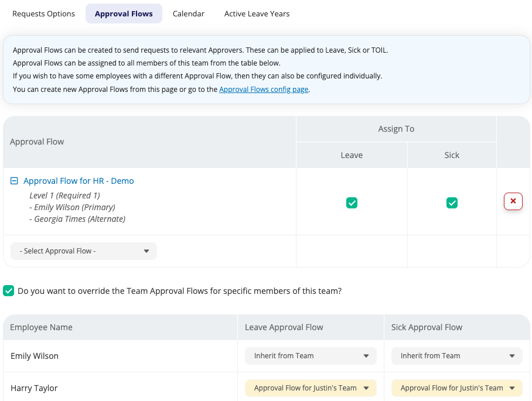Click the Emily Wilson employee name cell
The height and width of the screenshot is (401, 532).
(x=35, y=356)
